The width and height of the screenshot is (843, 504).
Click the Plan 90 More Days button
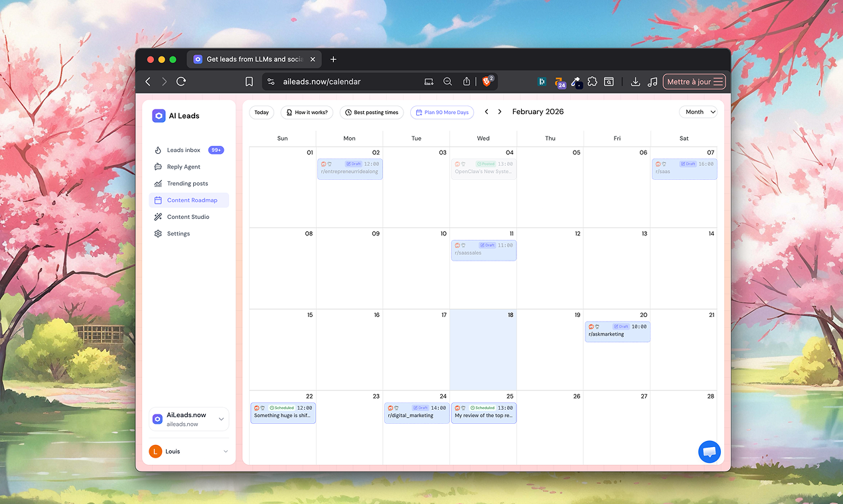(x=442, y=113)
